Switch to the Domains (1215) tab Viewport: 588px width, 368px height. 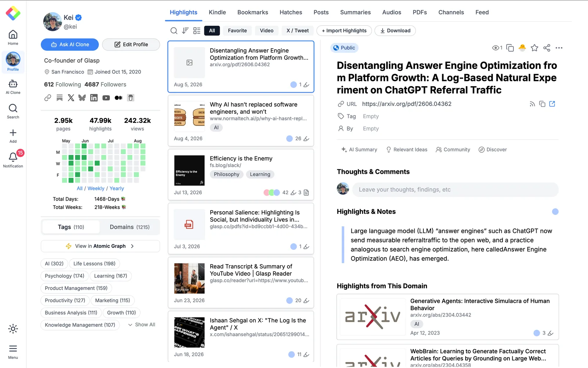130,227
